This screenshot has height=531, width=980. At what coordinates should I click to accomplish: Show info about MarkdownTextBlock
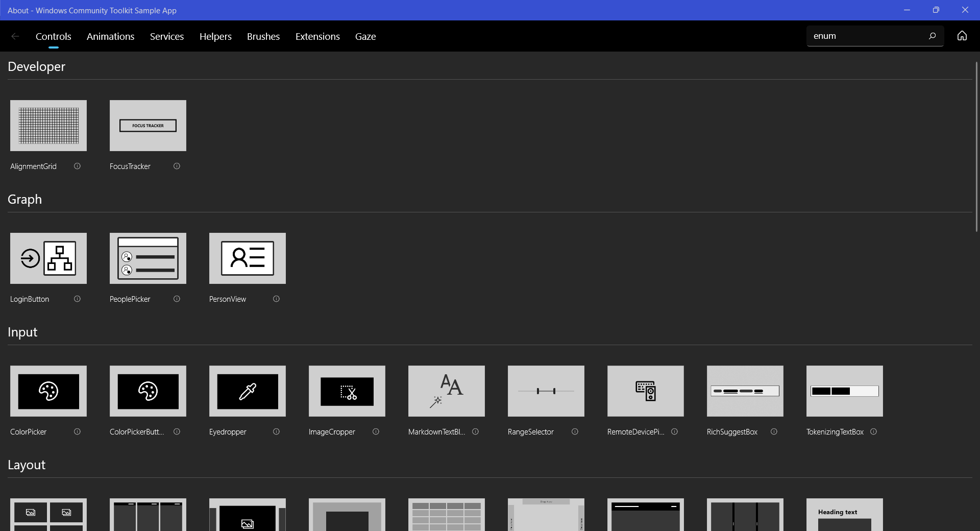475,432
